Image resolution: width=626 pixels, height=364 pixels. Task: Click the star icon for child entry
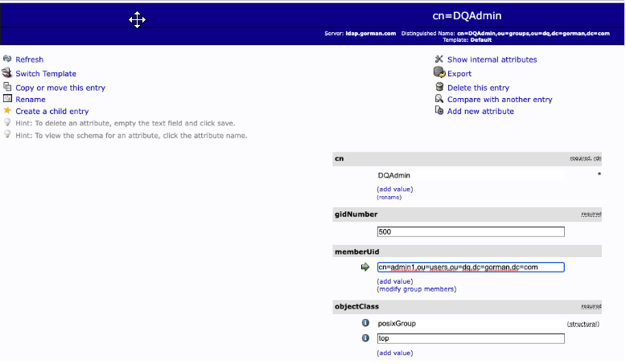click(7, 111)
